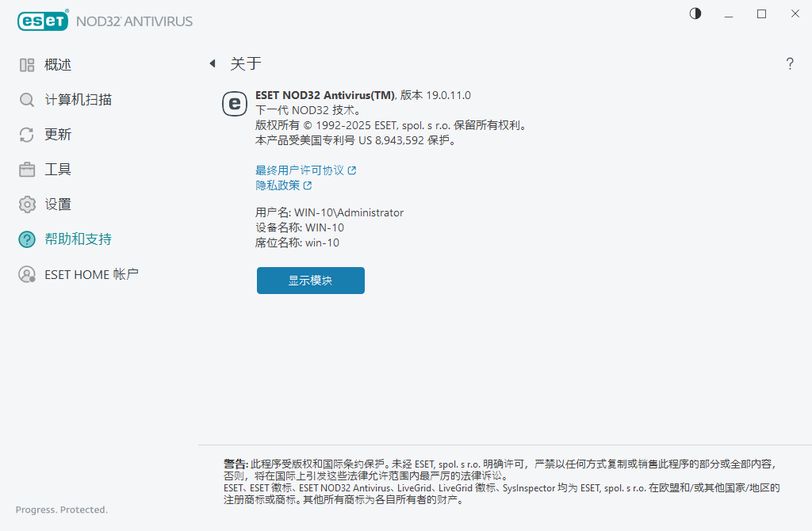Click the 更新 refresh arrows icon
The height and width of the screenshot is (531, 812).
tap(24, 135)
